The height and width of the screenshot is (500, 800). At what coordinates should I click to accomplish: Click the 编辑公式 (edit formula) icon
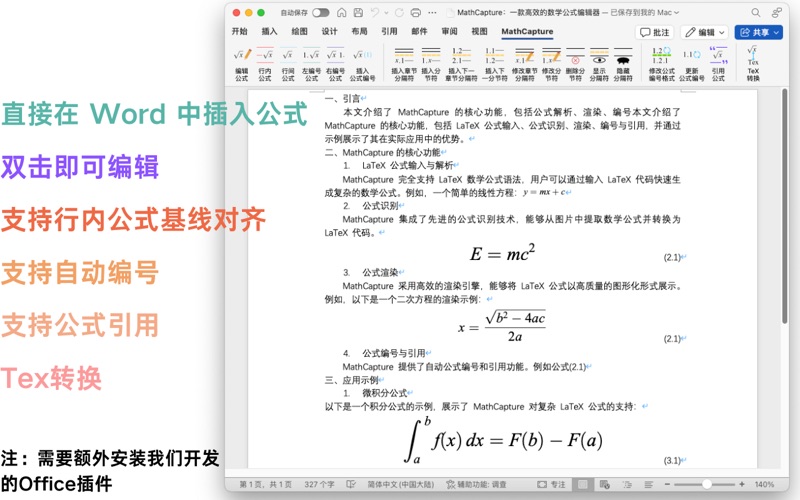coord(242,64)
